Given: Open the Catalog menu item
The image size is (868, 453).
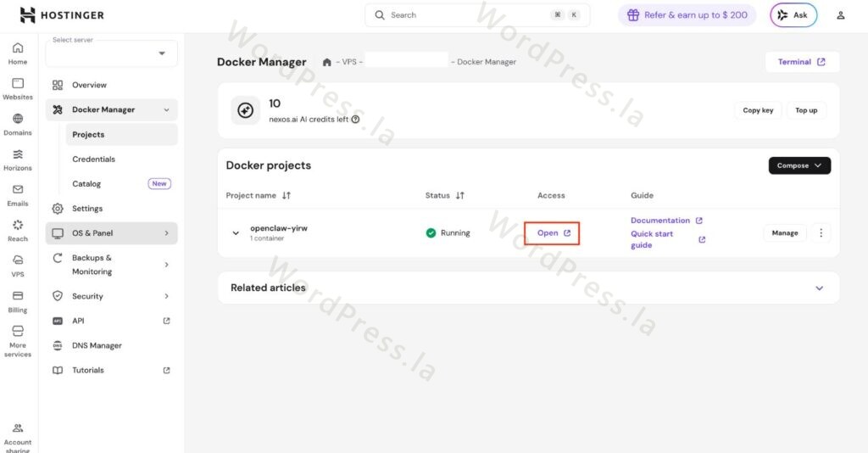Looking at the screenshot, I should pos(86,184).
